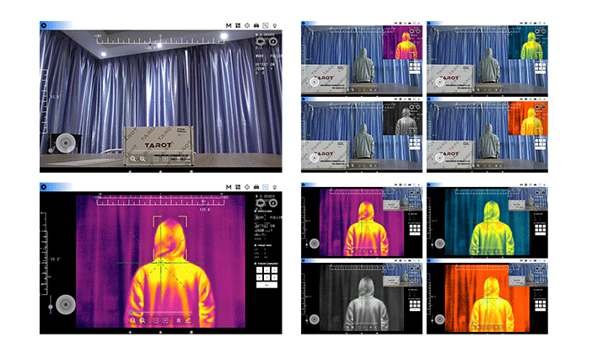Tap joystick on small teal full thermal screen
The image size is (603, 364).
440,244
